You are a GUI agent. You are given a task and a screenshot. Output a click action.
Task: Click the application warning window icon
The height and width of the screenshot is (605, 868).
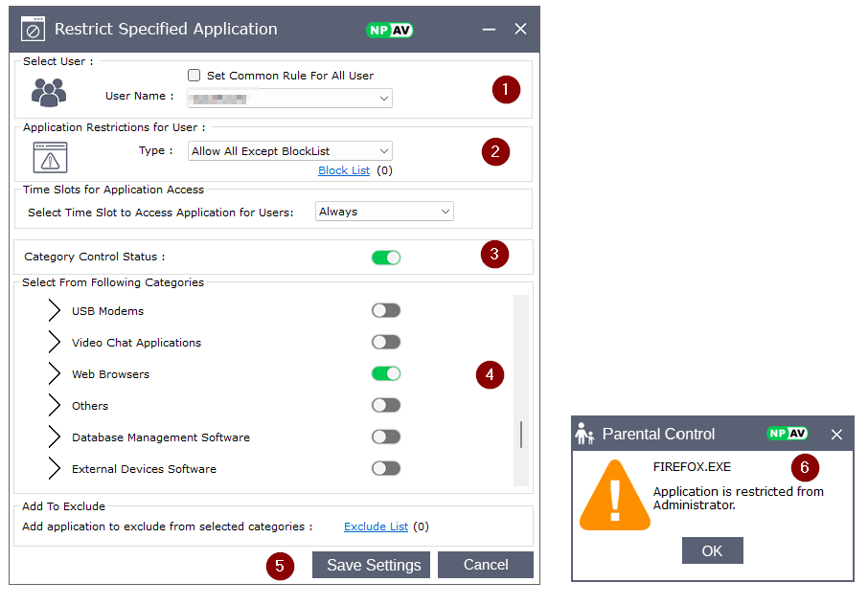(x=50, y=157)
